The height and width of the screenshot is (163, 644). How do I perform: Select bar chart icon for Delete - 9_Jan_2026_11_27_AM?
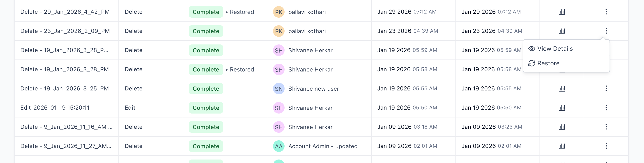tap(562, 146)
